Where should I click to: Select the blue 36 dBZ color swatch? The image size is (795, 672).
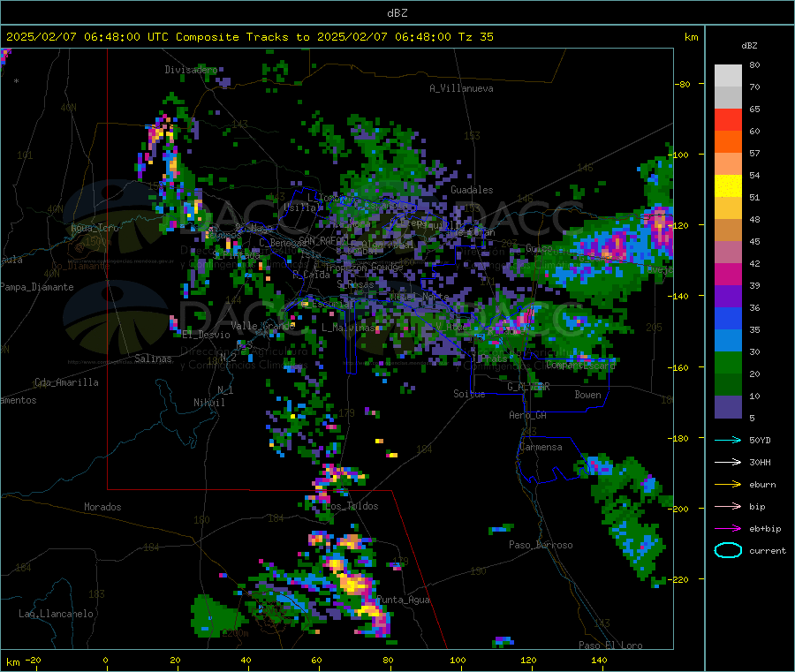[x=728, y=318]
